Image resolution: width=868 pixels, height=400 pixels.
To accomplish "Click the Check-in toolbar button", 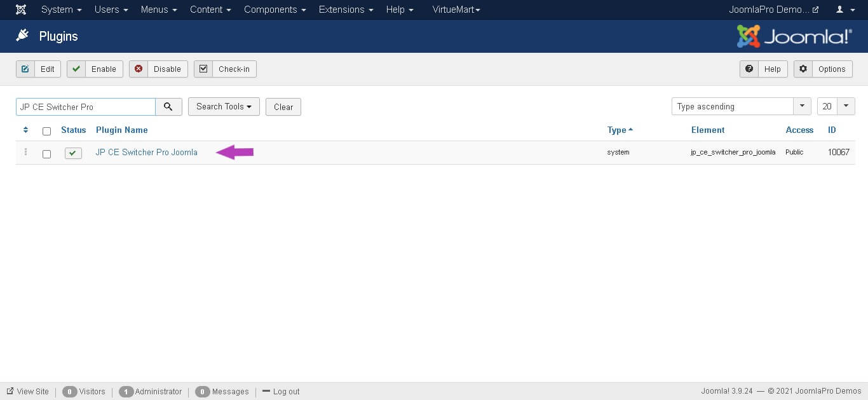I will click(225, 69).
